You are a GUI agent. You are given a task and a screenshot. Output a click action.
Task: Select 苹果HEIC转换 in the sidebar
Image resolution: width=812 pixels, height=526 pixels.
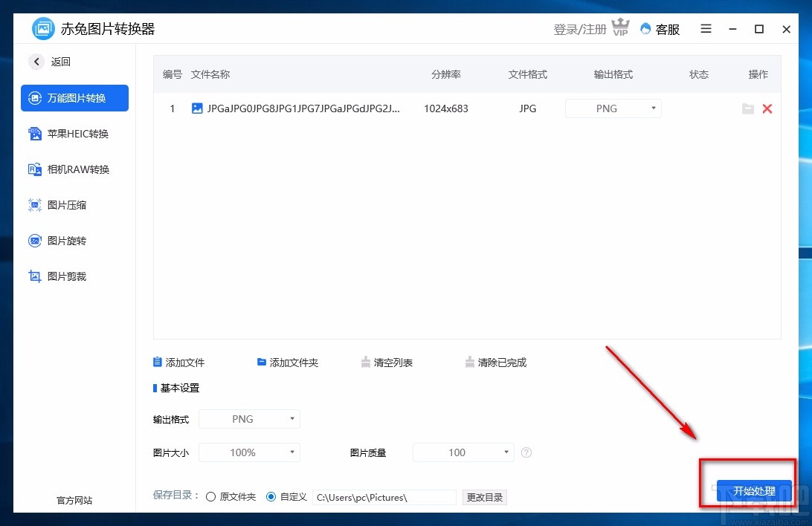pos(74,134)
